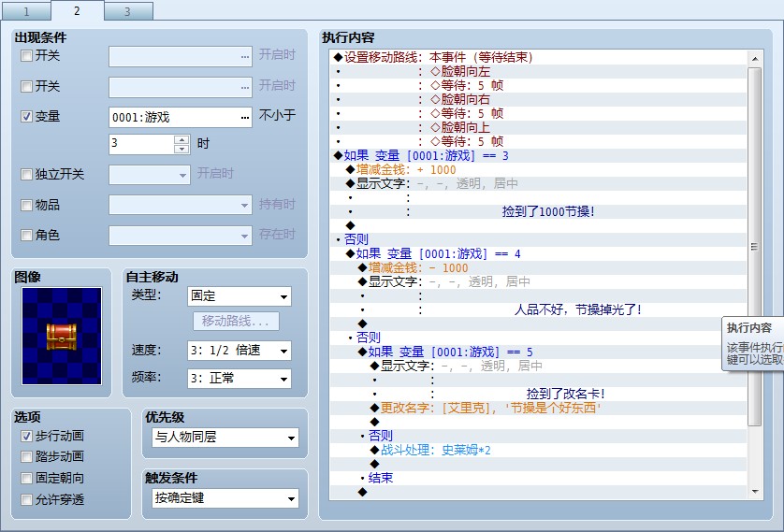Select the 设置移动路线：本事件 command
This screenshot has width=784, height=532.
(x=538, y=57)
